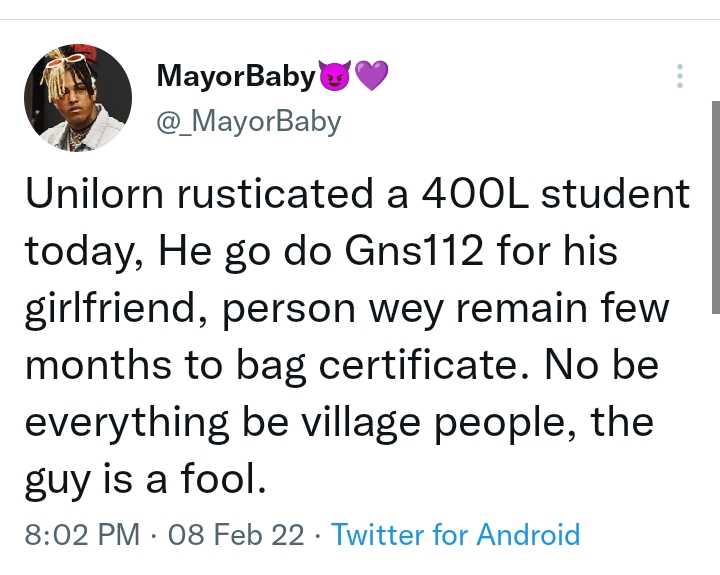Click the 08 Feb 22 date
Image resolution: width=720 pixels, height=575 pixels.
[x=237, y=534]
